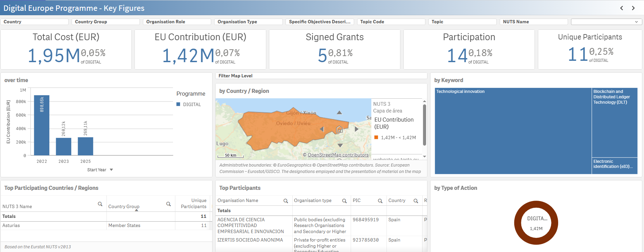This screenshot has height=252, width=644.
Task: Go to the previous sheet arrow
Action: [x=621, y=8]
